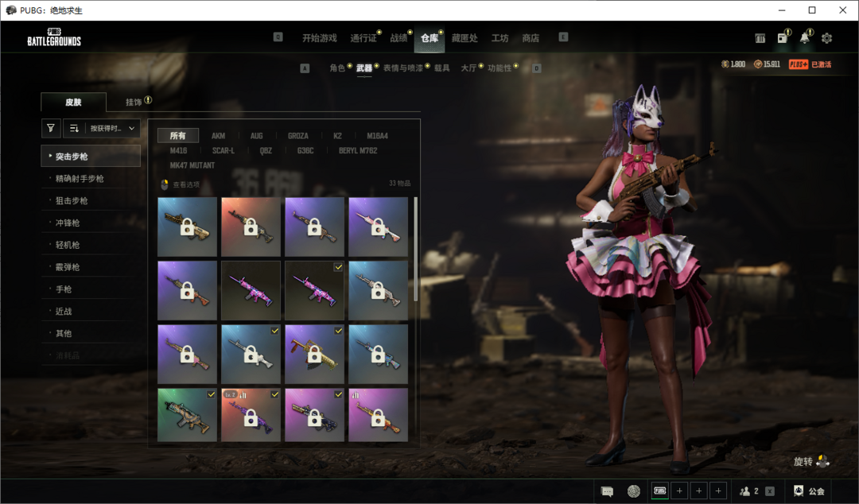This screenshot has height=504, width=859.
Task: Filter skins by MK47 MUTANT
Action: [192, 165]
